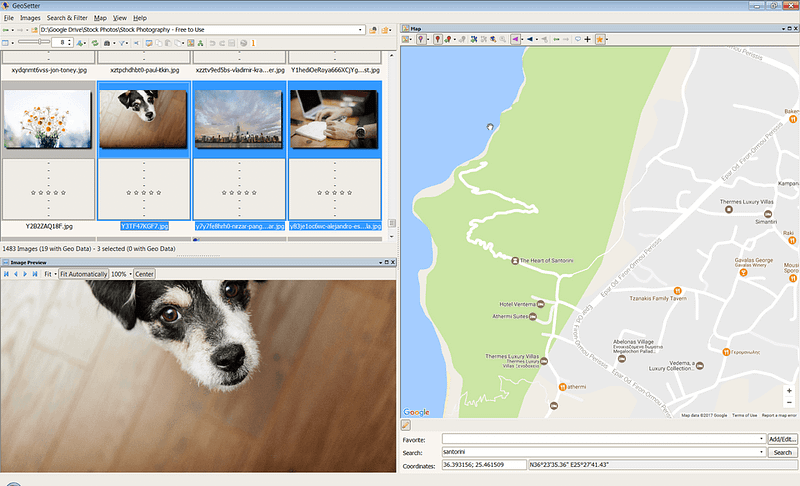Toggle the Fit Automatically button
800x486 pixels.
point(84,274)
